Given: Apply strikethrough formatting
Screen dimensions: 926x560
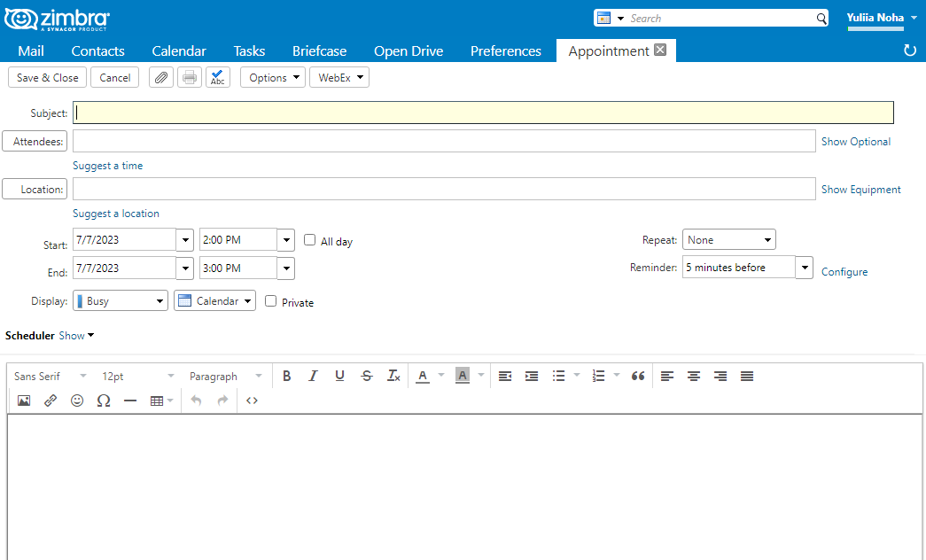Looking at the screenshot, I should tap(367, 377).
